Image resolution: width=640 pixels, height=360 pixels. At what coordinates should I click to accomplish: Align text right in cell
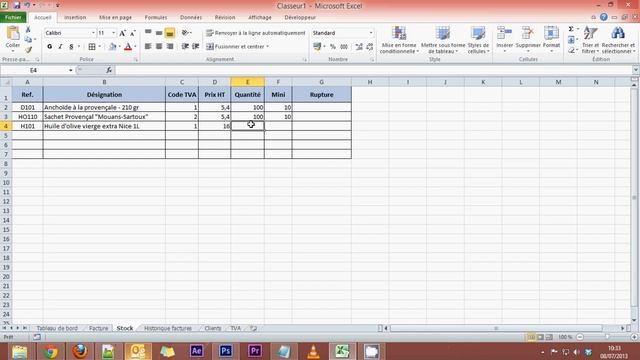point(170,47)
